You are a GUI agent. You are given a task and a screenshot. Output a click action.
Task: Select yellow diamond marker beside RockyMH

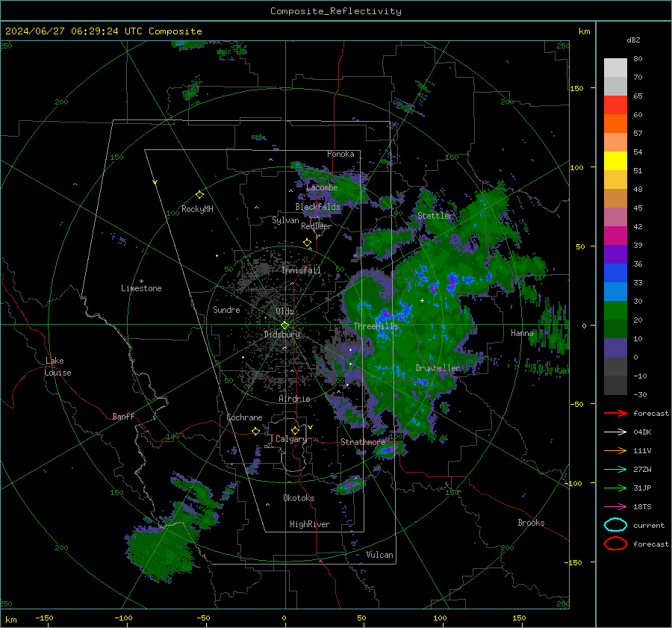pyautogui.click(x=199, y=195)
